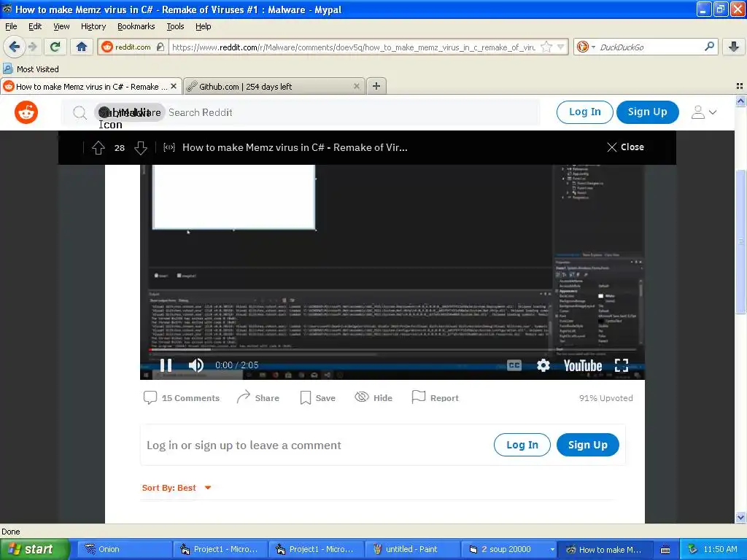This screenshot has height=560, width=747.
Task: Click the address bar URL field
Action: point(354,47)
